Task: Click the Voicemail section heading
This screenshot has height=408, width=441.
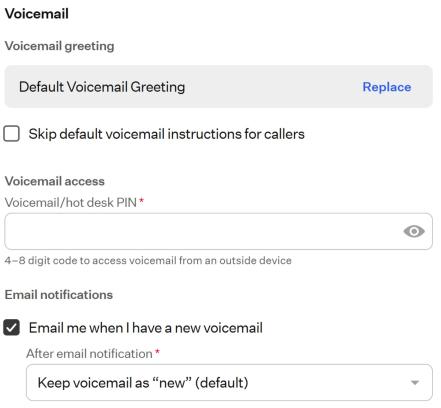Action: coord(37,14)
